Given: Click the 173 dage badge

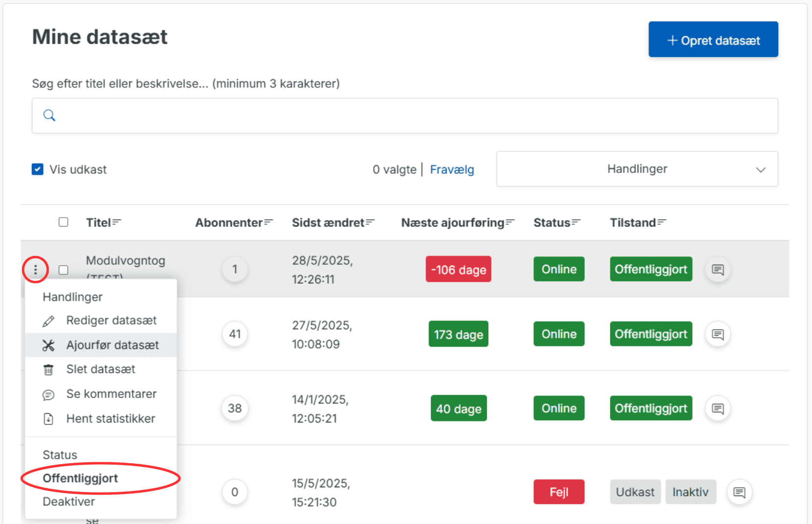Looking at the screenshot, I should (458, 334).
